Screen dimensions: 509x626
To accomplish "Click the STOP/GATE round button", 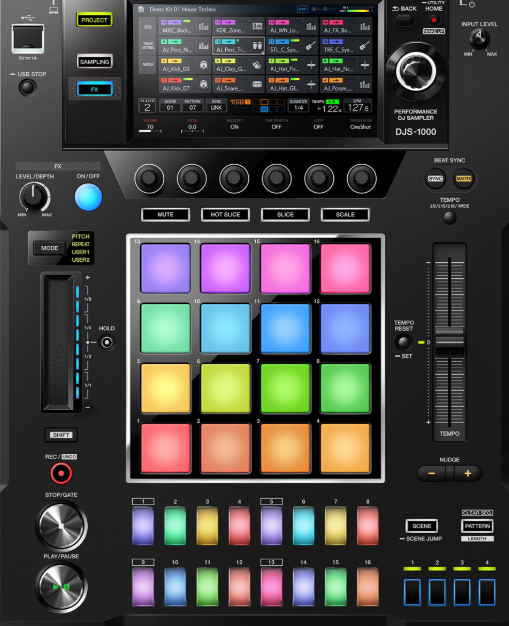I will pos(61,525).
